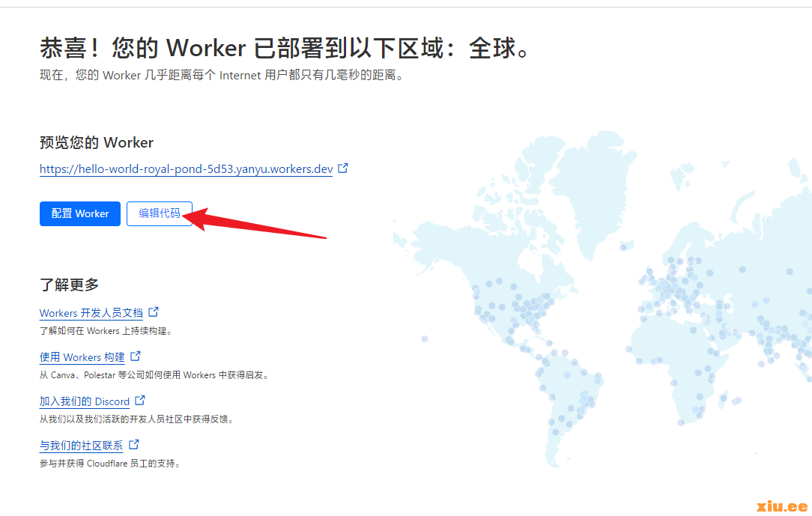This screenshot has height=516, width=812.
Task: Click the description mentioning Canva and Polestar
Action: tap(154, 374)
